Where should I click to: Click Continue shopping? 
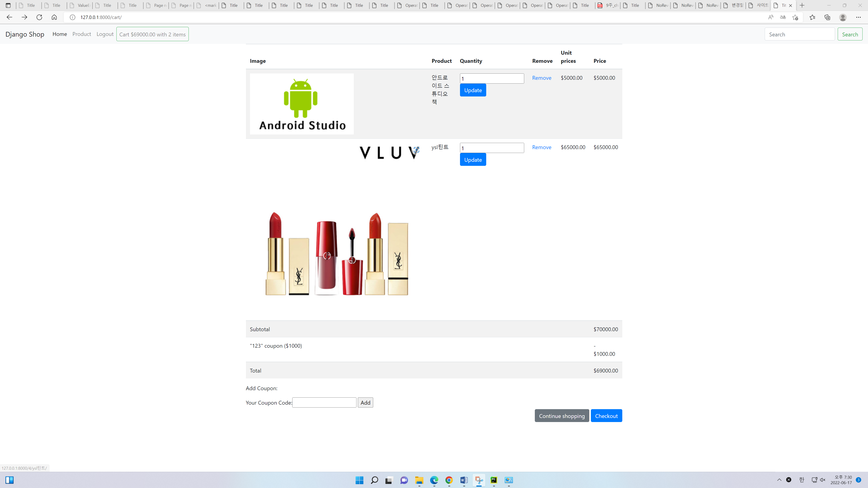(562, 416)
